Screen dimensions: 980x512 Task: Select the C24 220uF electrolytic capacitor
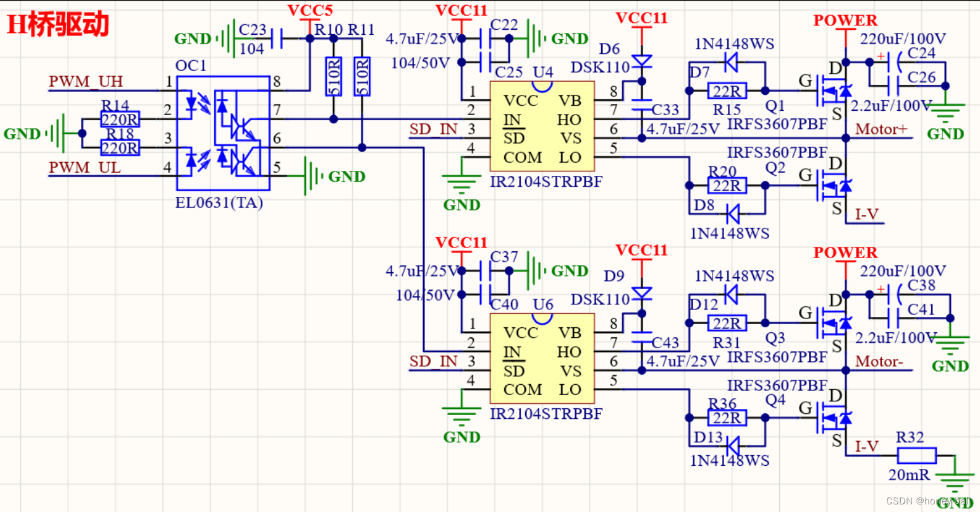895,62
